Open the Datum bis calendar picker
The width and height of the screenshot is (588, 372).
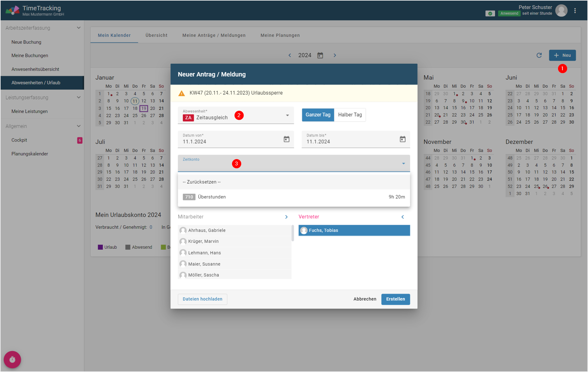(402, 139)
